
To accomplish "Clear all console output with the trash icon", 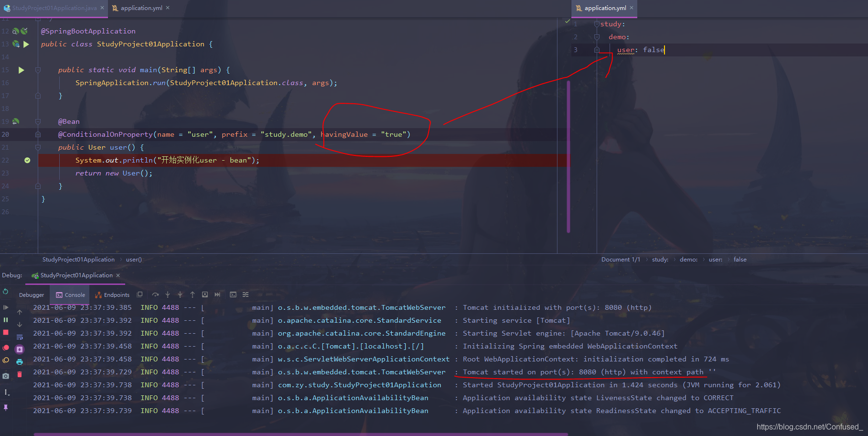I will pyautogui.click(x=20, y=374).
